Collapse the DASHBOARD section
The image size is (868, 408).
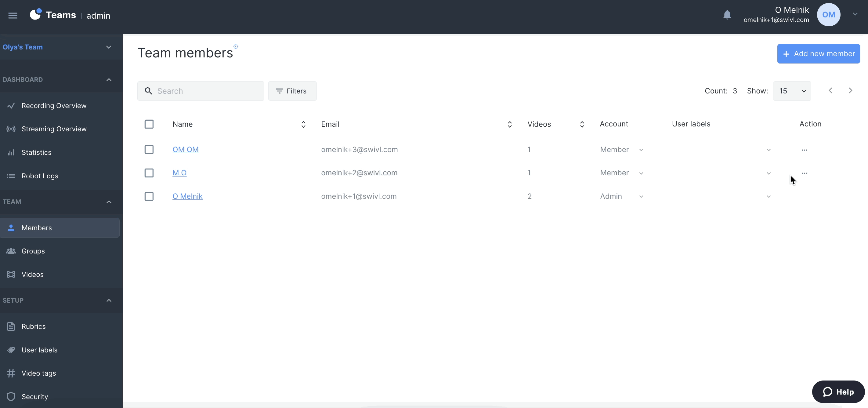point(109,80)
